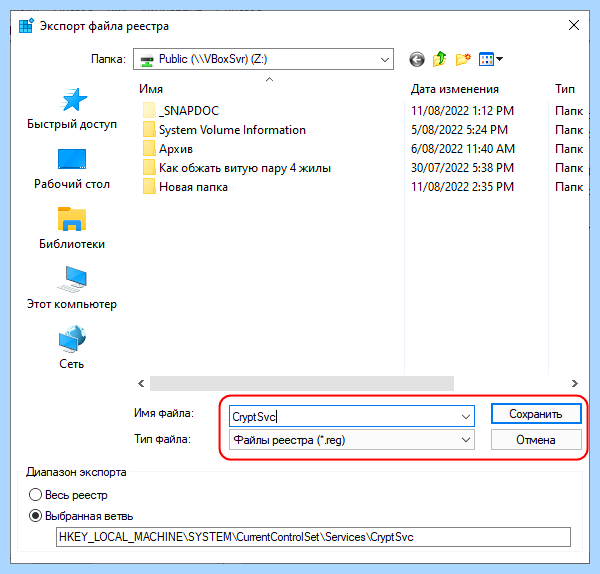600x574 pixels.
Task: Open Быстрый доступ star icon
Action: 73,99
